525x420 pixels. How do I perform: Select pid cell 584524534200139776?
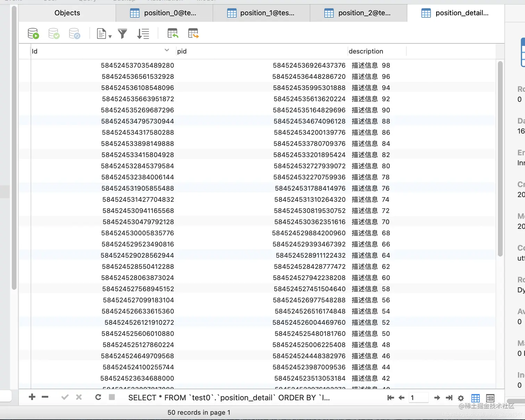[262, 132]
